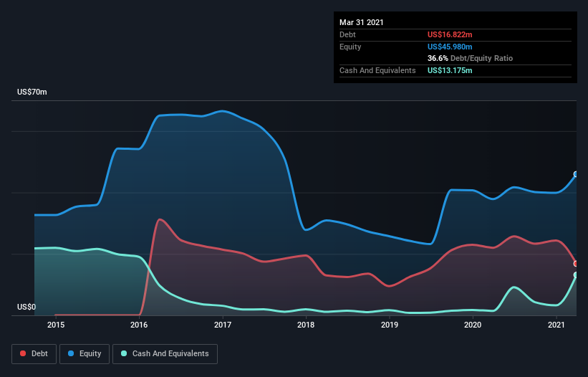Click the US$13.175m cash value
588x377 pixels.
pos(450,70)
